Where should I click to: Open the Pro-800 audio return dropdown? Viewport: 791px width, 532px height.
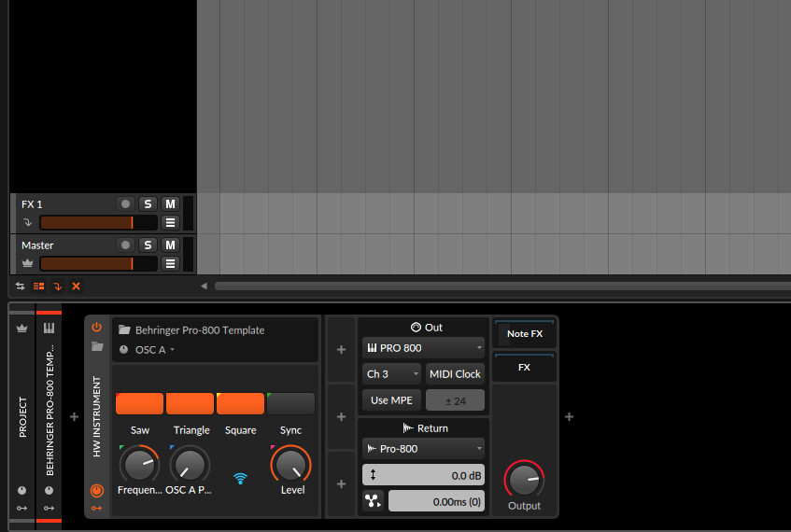tap(423, 449)
